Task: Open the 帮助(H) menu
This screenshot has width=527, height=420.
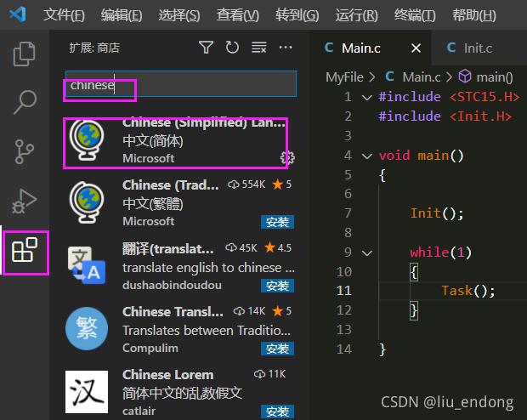Action: (474, 15)
